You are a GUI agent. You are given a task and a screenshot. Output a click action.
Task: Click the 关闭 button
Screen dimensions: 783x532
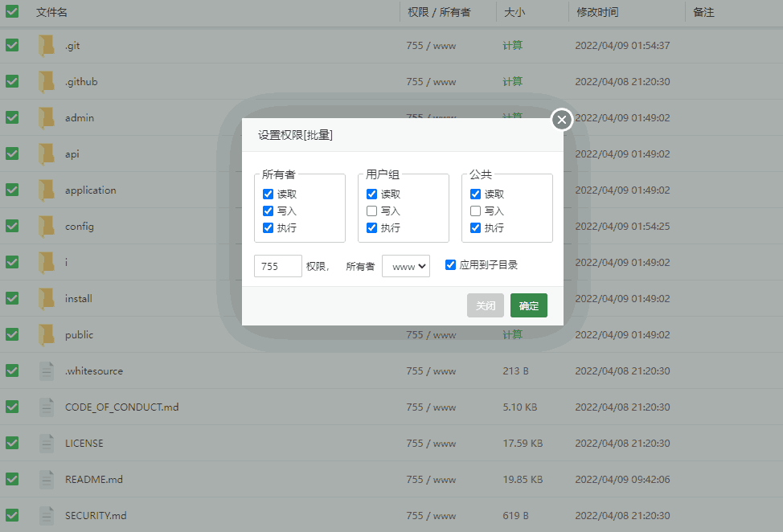pyautogui.click(x=486, y=305)
